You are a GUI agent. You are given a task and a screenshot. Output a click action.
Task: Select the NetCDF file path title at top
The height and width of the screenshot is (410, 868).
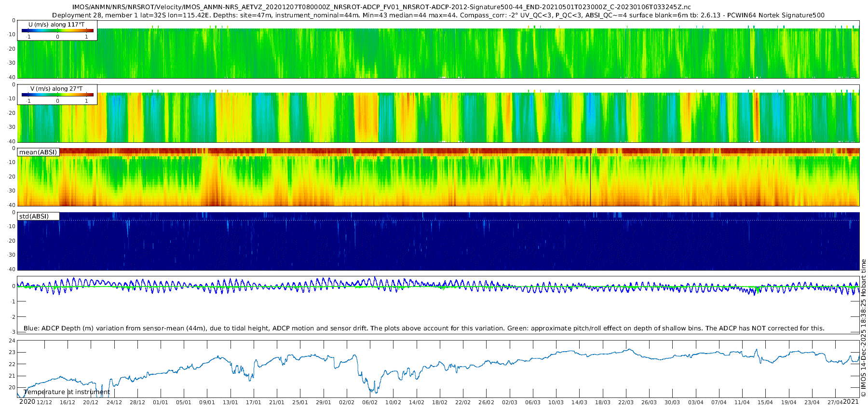point(381,7)
